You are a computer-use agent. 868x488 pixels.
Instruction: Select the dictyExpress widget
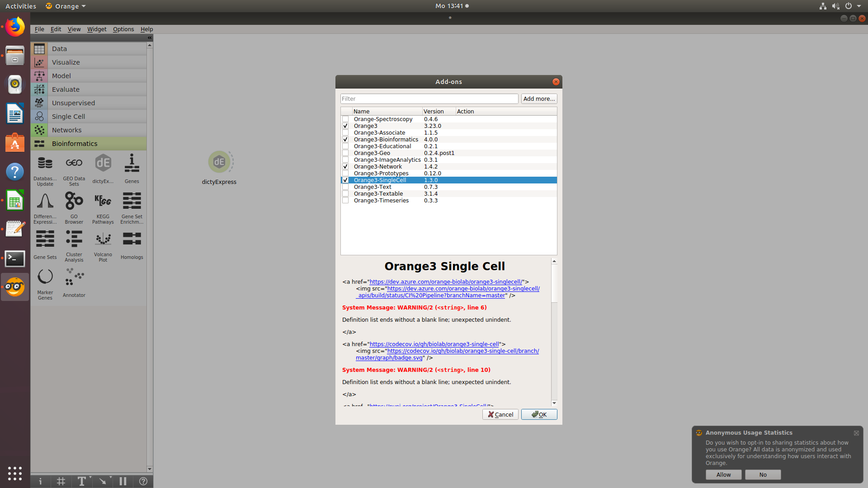220,161
